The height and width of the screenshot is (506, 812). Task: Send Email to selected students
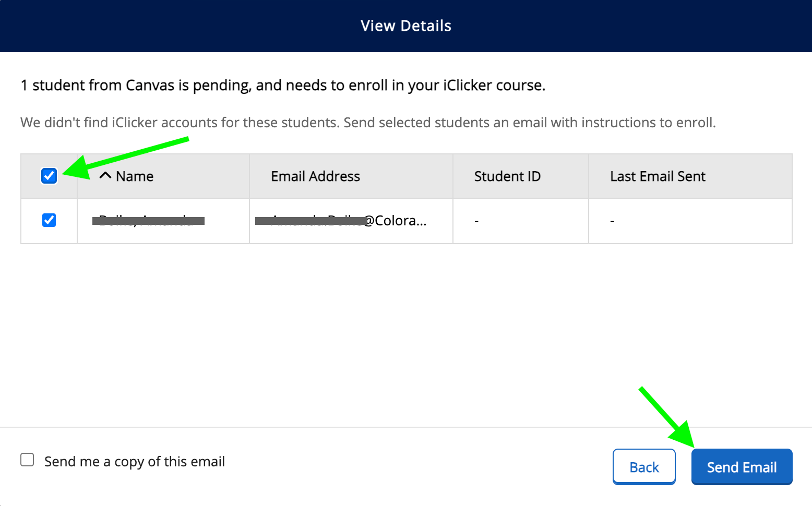click(742, 467)
